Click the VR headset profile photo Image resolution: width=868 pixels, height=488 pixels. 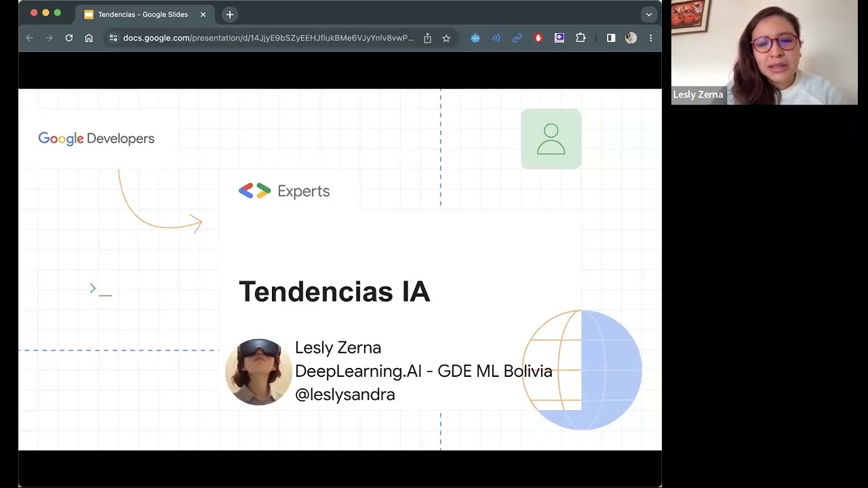click(258, 371)
